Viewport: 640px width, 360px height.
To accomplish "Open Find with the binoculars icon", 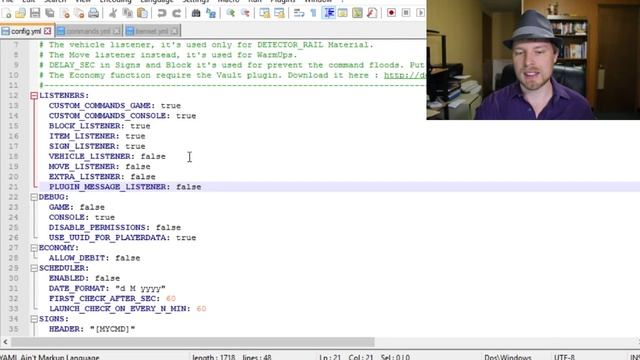I will tap(196, 13).
